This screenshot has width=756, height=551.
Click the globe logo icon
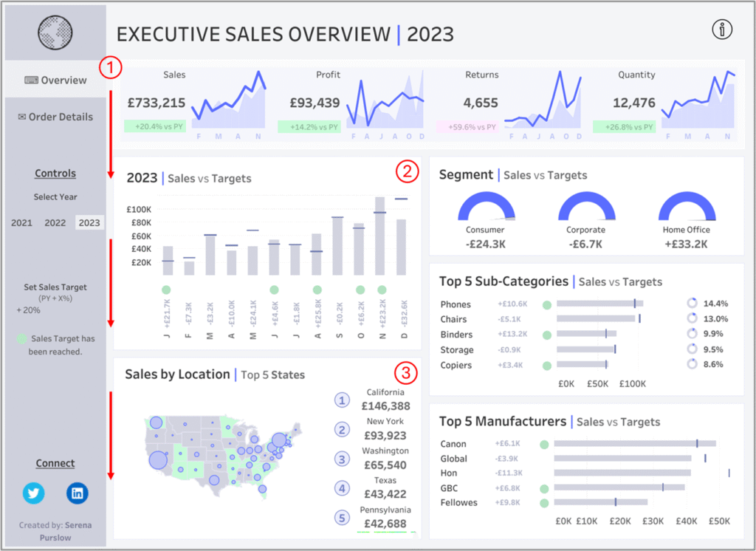(55, 32)
